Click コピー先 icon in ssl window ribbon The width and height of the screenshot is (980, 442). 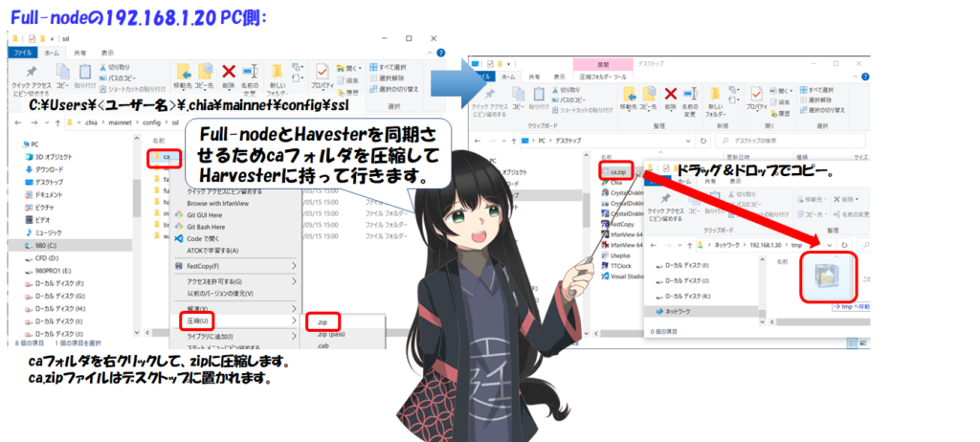tap(205, 71)
